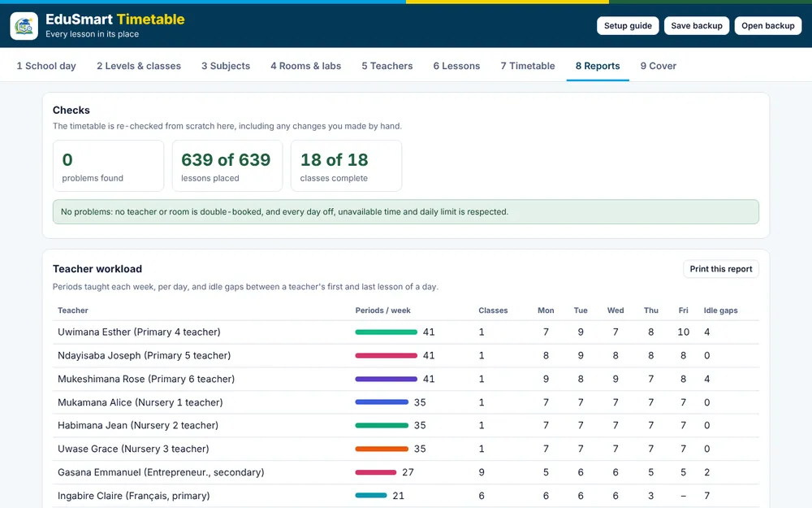Click the 'Wed' column header

click(x=615, y=310)
